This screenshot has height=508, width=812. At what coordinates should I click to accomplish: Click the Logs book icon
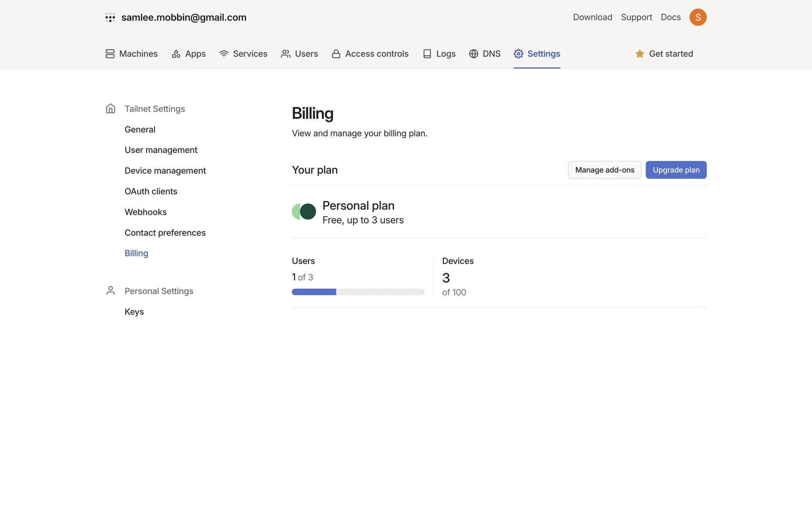[x=427, y=54]
